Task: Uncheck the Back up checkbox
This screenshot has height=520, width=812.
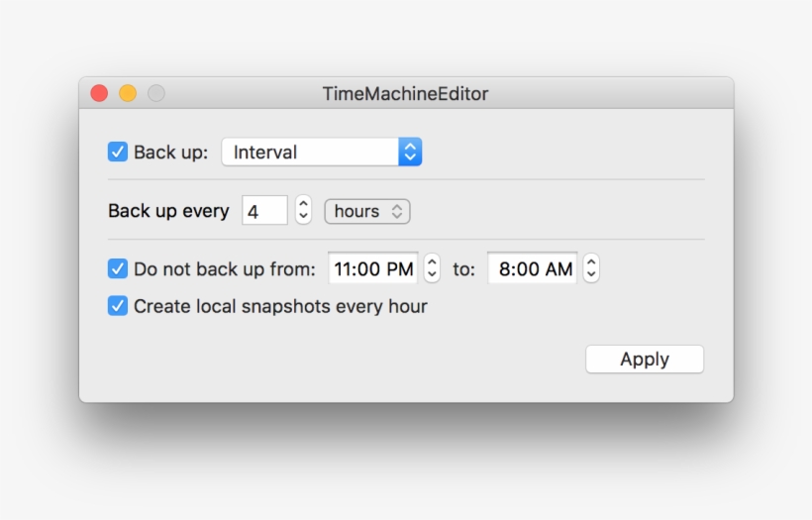Action: tap(118, 153)
